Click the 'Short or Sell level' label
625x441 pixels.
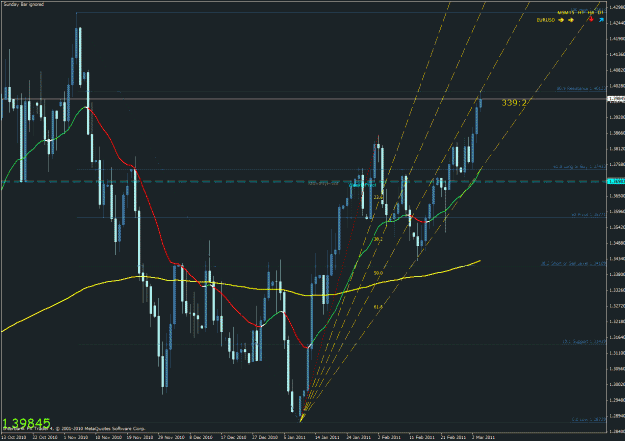[574, 264]
